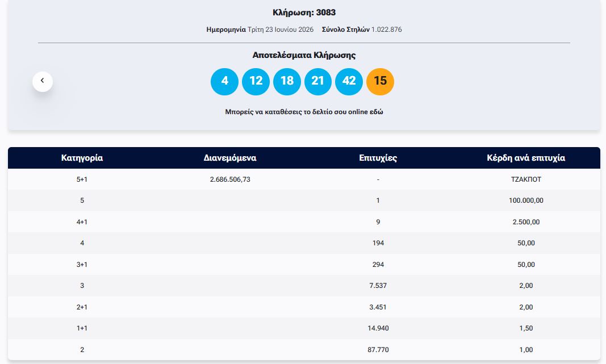Screen dimensions: 606x364
Task: Click the 'Διανεμόμενα' column header
Action: 230,158
